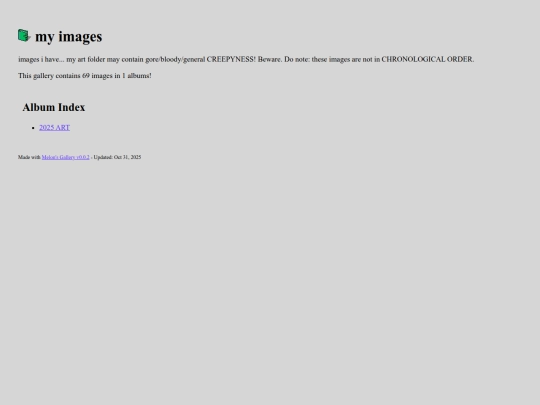Click the "Album Index" heading
540x405 pixels.
[x=54, y=107]
